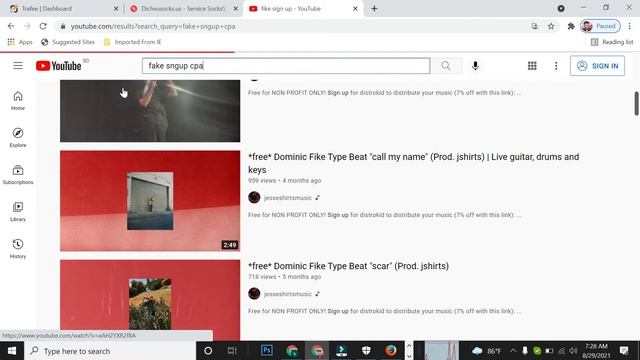Screen dimensions: 640x360
Task: Open Imported From IE bookmark folder
Action: [133, 42]
